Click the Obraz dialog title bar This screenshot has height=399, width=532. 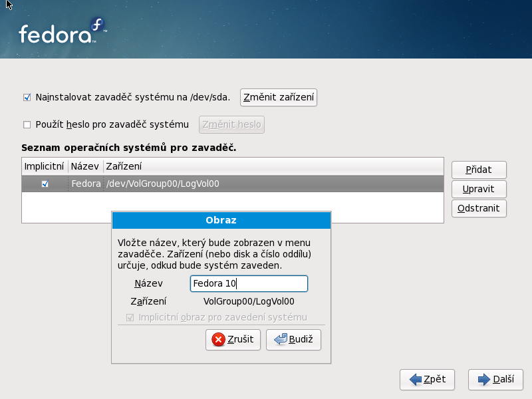[221, 220]
